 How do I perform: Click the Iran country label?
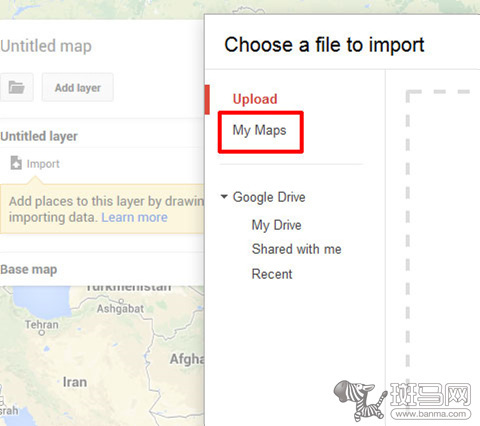click(x=75, y=382)
